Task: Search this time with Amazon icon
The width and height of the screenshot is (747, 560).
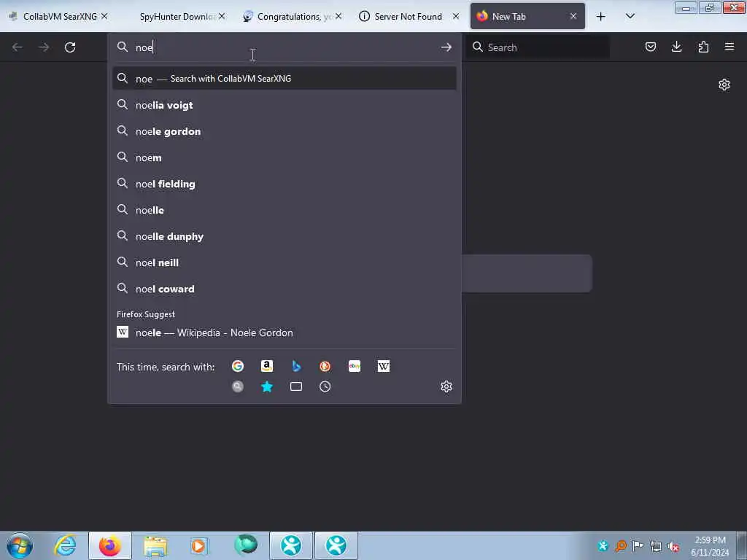Action: tap(267, 366)
